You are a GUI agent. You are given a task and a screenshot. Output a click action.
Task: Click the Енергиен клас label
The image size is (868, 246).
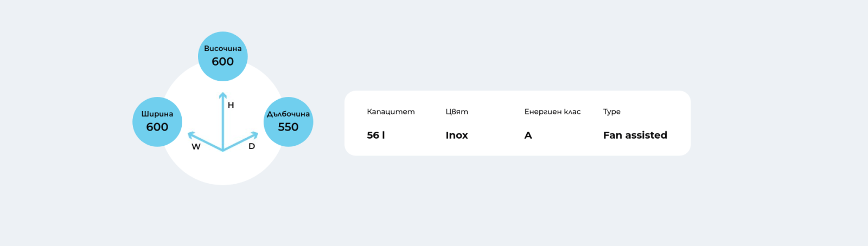552,112
